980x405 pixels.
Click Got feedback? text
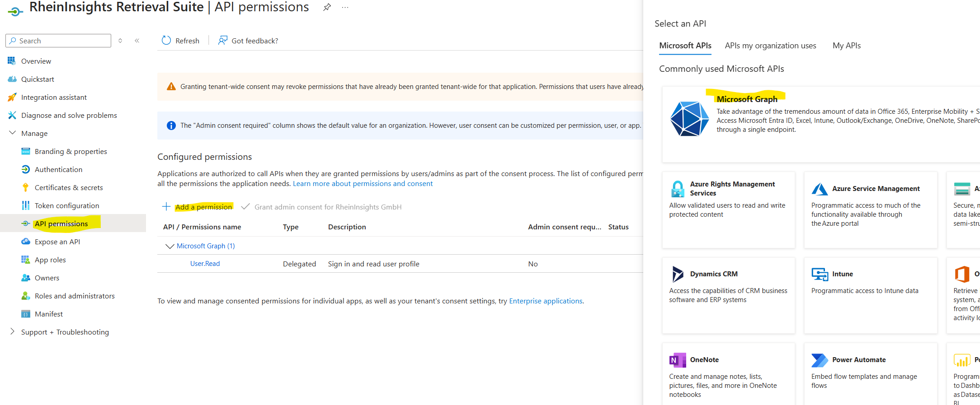(x=254, y=41)
